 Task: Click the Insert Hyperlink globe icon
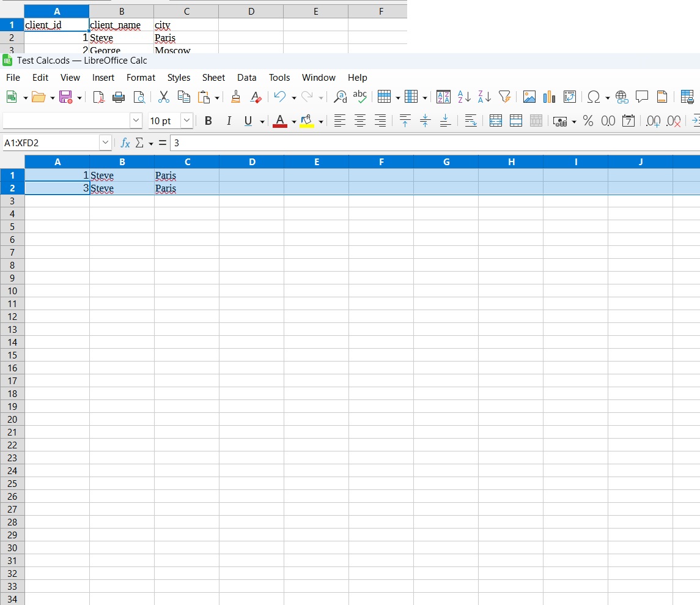pos(622,97)
